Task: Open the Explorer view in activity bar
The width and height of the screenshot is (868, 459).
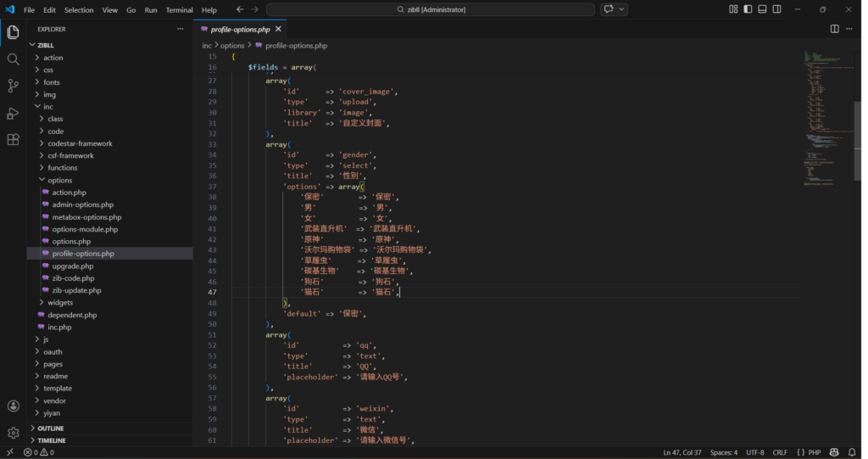Action: click(x=13, y=32)
